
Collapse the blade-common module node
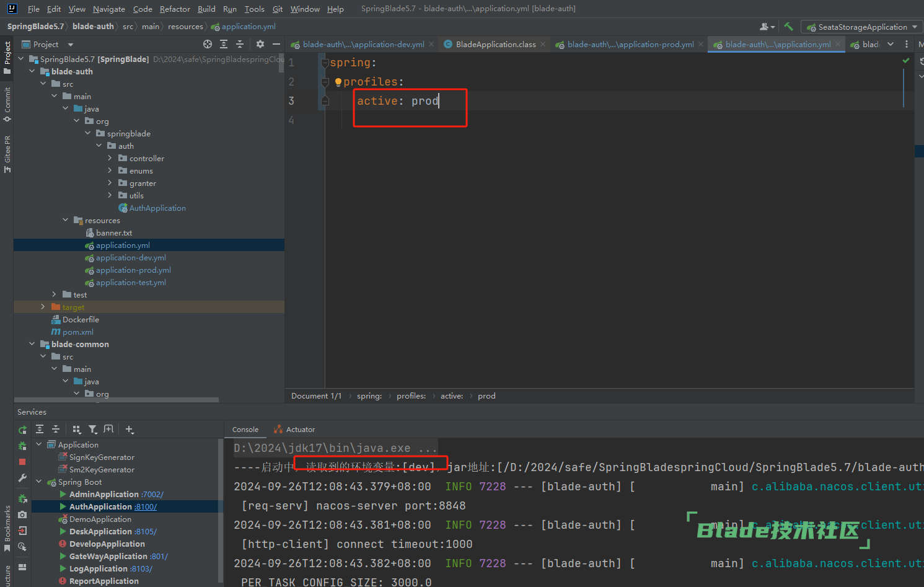click(32, 344)
